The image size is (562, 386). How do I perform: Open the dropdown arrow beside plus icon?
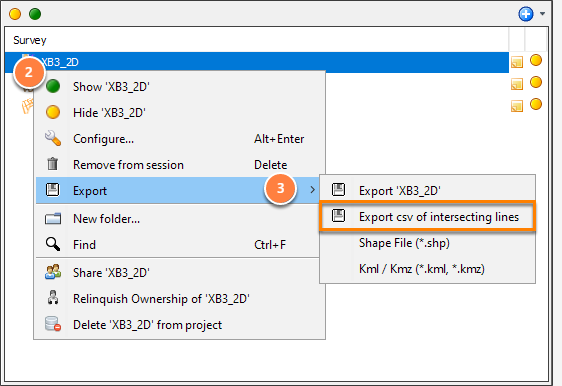[542, 14]
